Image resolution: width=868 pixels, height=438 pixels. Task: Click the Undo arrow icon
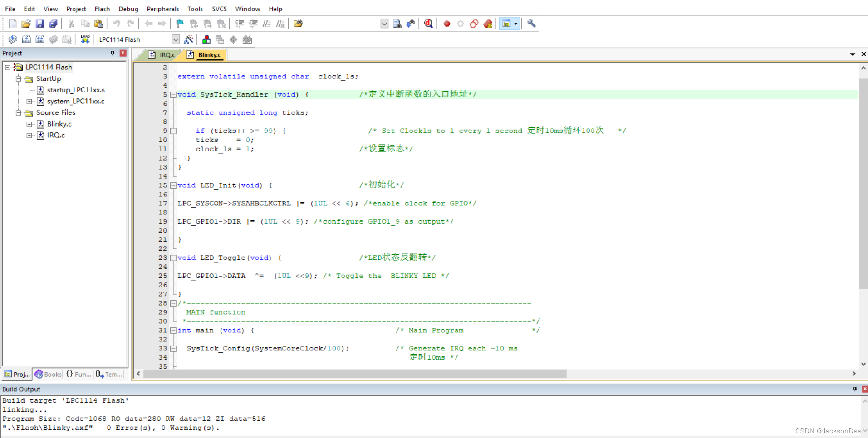pos(117,24)
